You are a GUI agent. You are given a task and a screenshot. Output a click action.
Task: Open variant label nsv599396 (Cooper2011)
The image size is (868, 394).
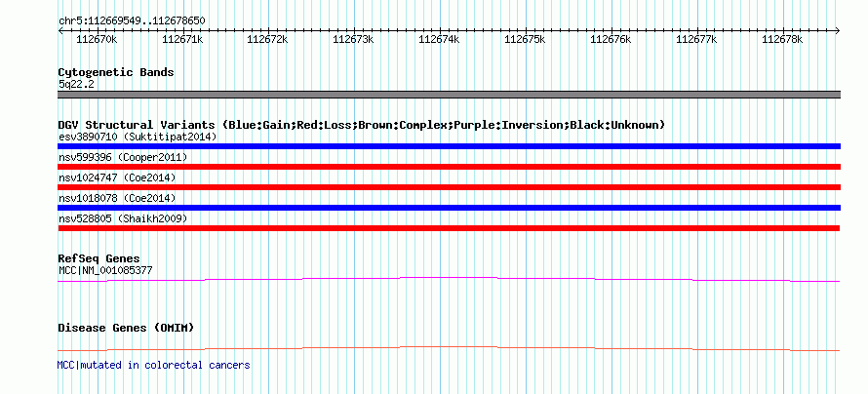(x=123, y=158)
